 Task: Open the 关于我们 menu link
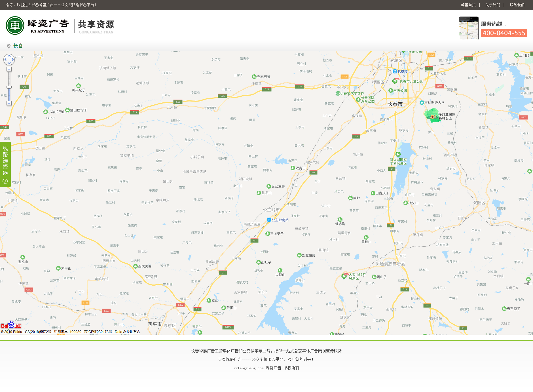tap(492, 5)
